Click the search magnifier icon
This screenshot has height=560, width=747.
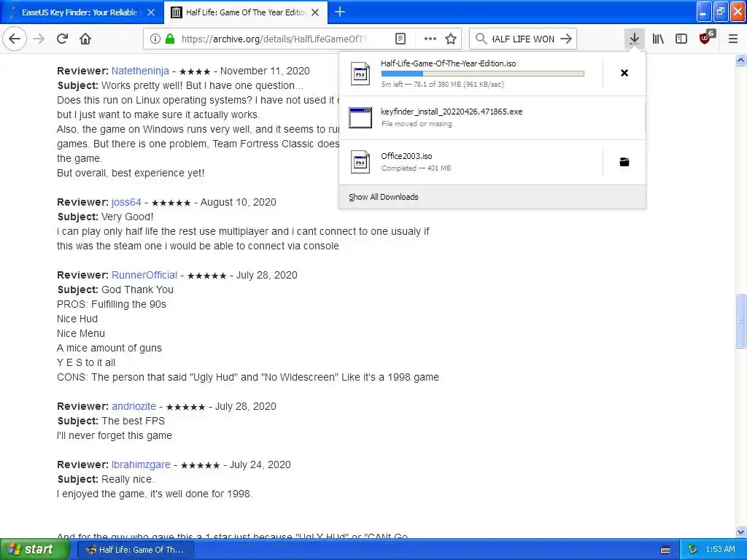481,39
